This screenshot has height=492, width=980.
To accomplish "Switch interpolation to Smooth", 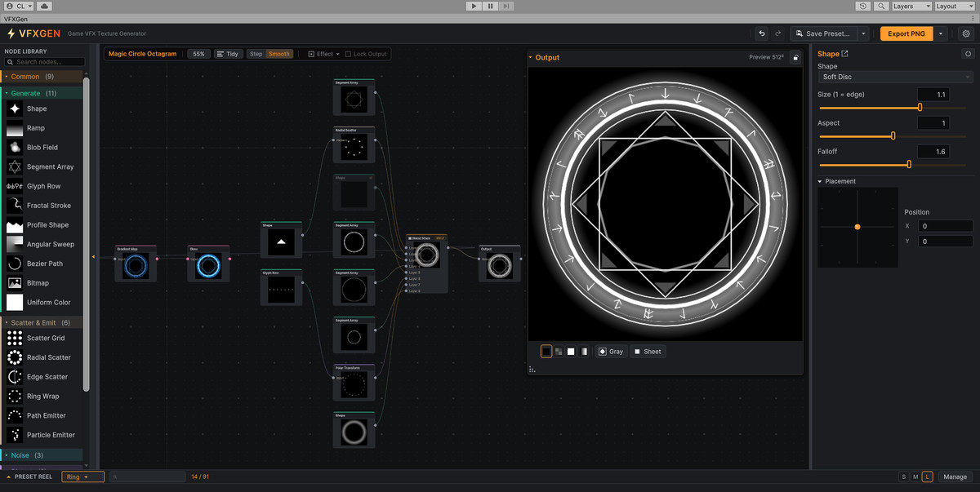I will pos(279,54).
